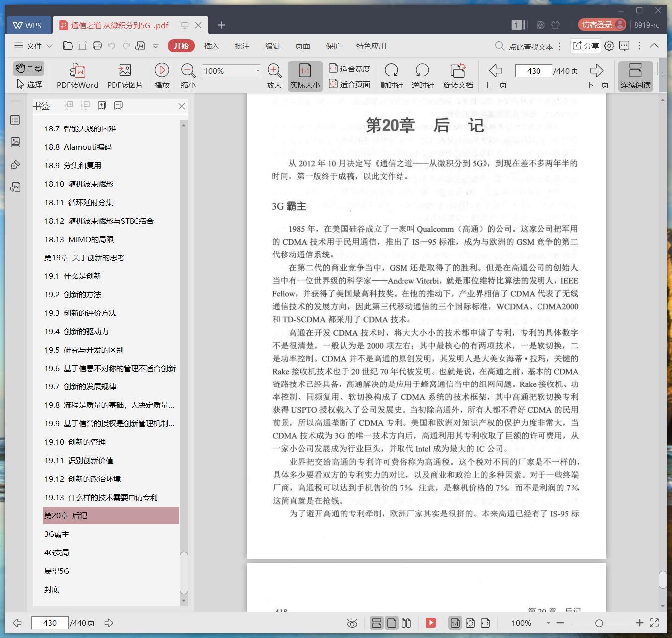Close the 通信之道 PDF tab
Screen dimensions: 672x638
198,25
